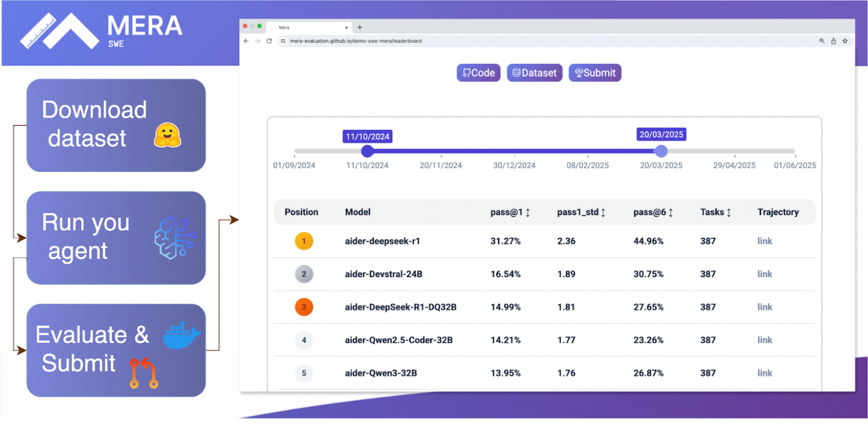Open trajectory link for aider-Devstral-24B

tap(765, 274)
